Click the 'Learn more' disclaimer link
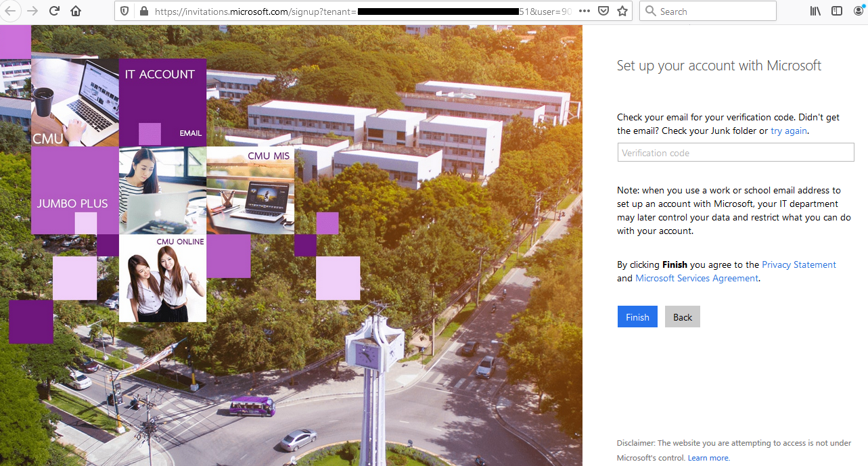Viewport: 868px width, 466px height. coord(708,458)
